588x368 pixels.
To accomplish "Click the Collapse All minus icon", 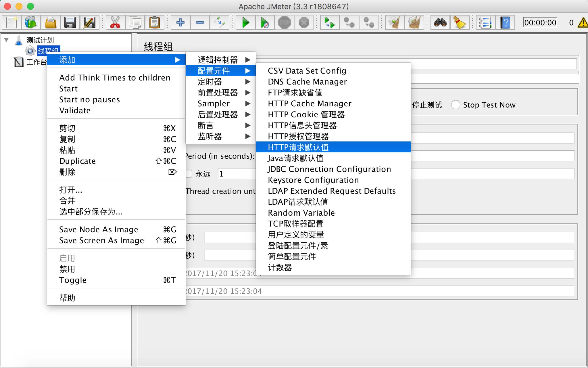I will (x=200, y=22).
